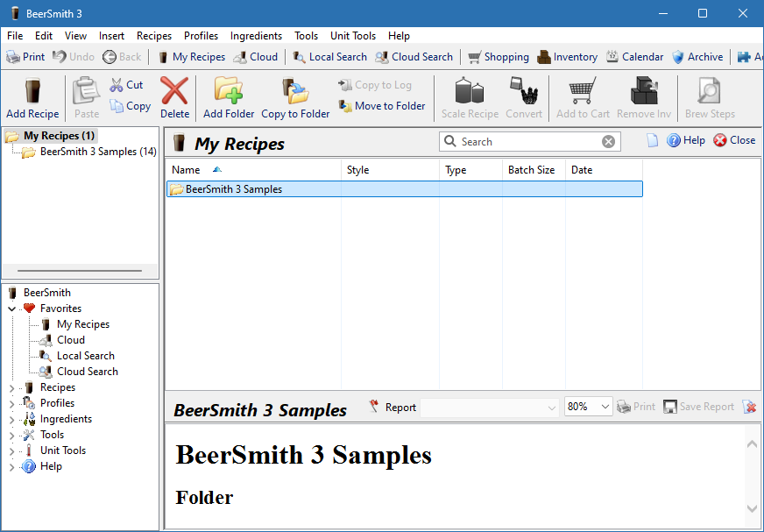Click the Add Recipe beer glass icon
Image resolution: width=764 pixels, height=532 pixels.
coord(32,91)
